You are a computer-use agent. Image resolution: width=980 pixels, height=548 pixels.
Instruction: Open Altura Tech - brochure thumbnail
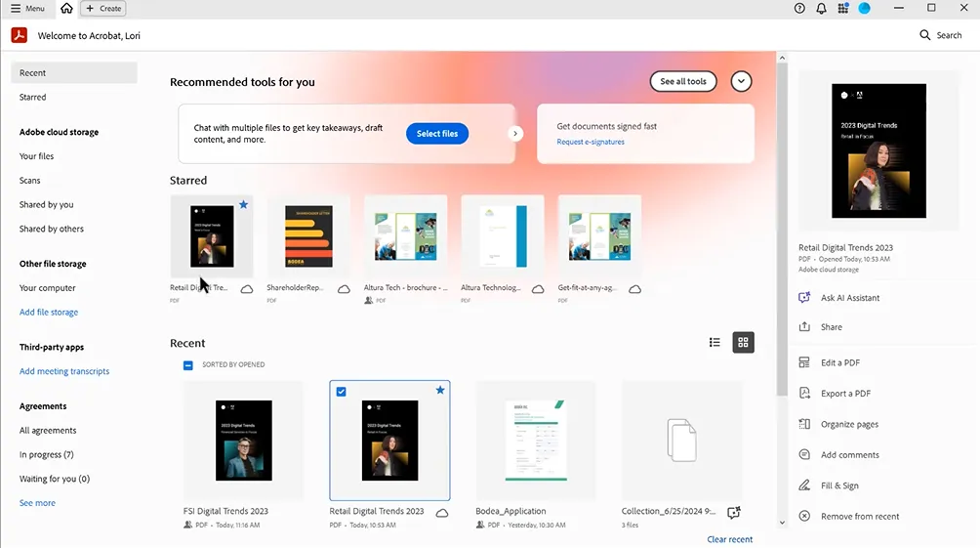click(406, 236)
